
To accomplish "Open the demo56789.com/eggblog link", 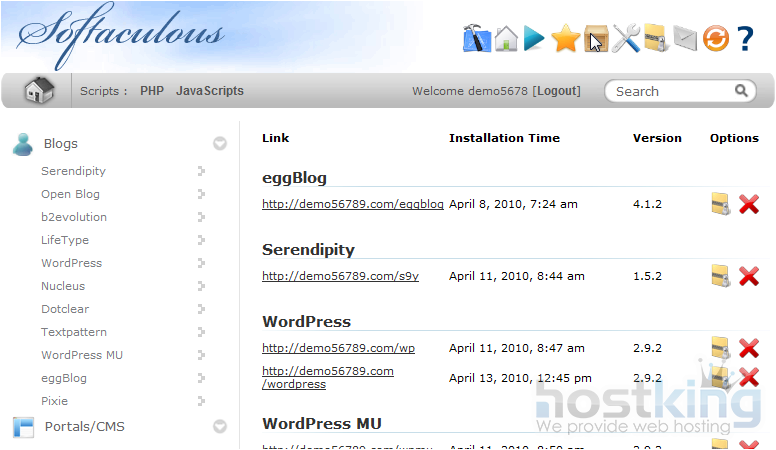I will pos(352,204).
